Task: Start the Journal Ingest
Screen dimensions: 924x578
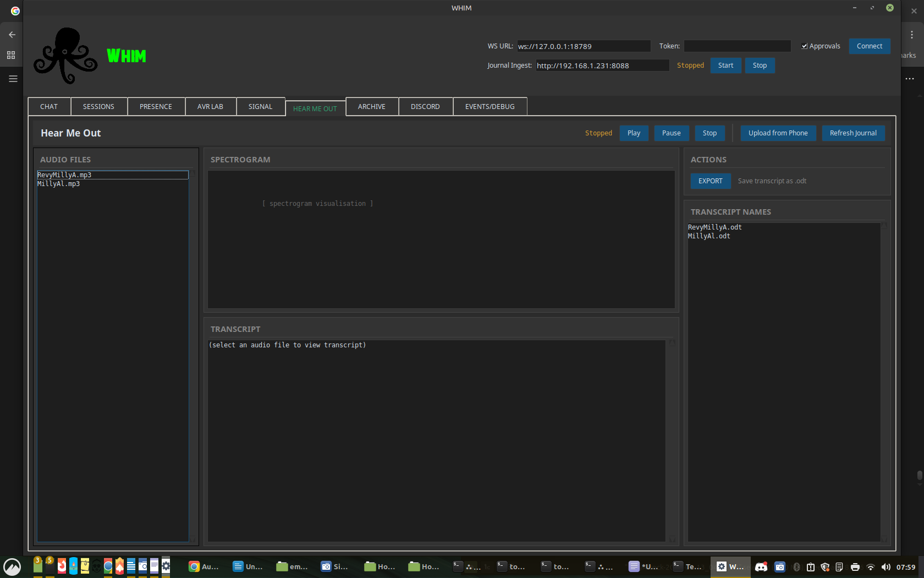Action: 725,66
